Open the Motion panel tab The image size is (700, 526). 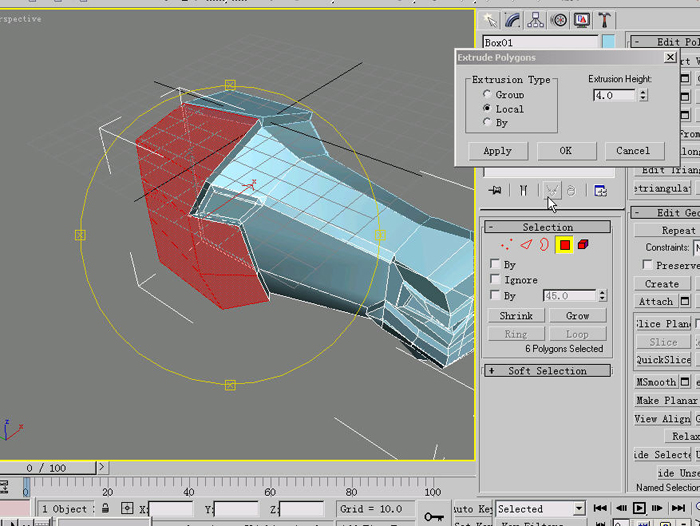tap(558, 20)
